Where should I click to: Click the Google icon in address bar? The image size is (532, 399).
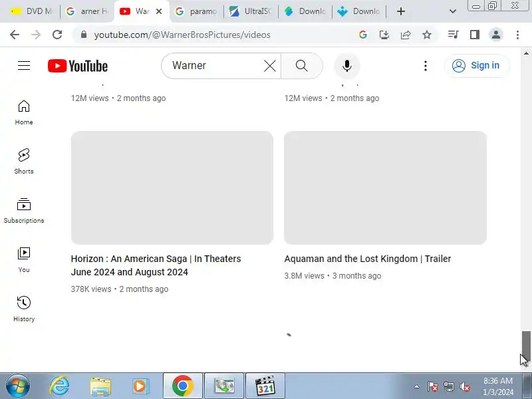(x=362, y=35)
